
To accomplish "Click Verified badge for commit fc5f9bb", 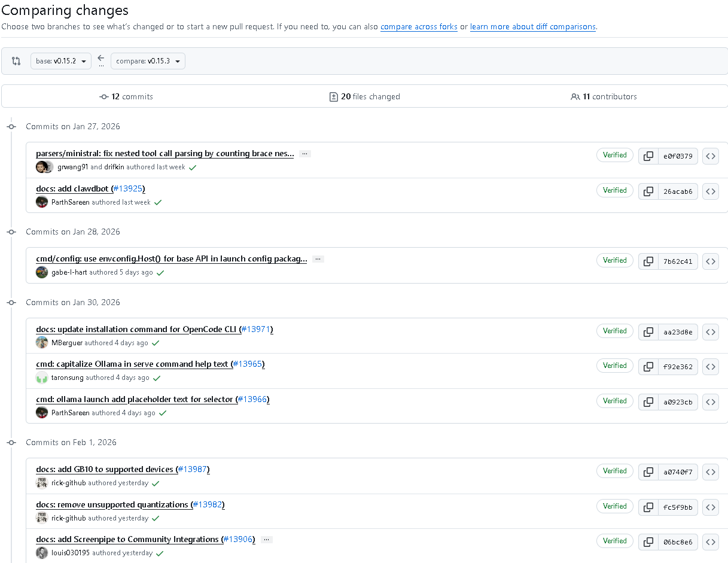I will coord(614,506).
